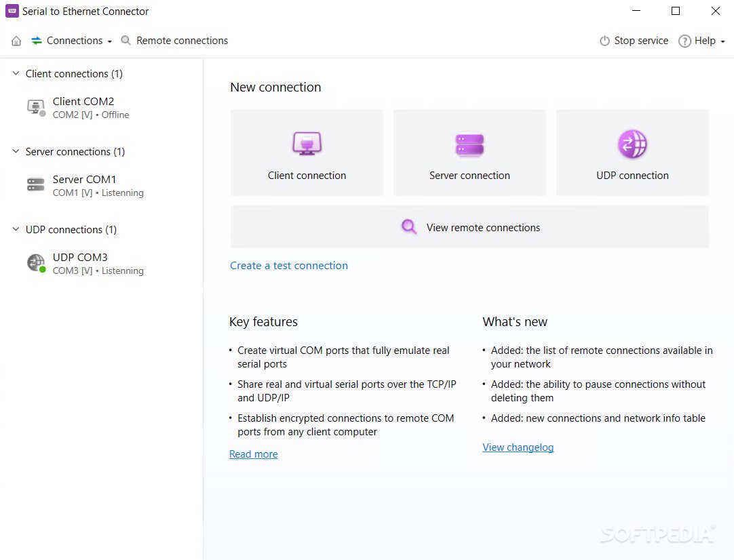The height and width of the screenshot is (560, 734).
Task: Click the UDP COM3 globe icon
Action: [x=36, y=262]
